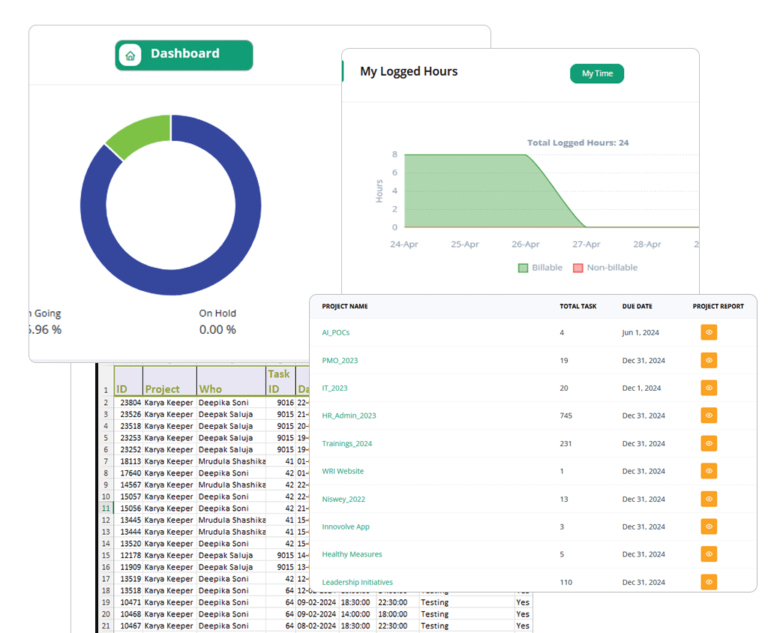Screen dimensions: 768x633
Task: Open eye icon for HR_Admin_2023 report
Action: click(x=708, y=415)
